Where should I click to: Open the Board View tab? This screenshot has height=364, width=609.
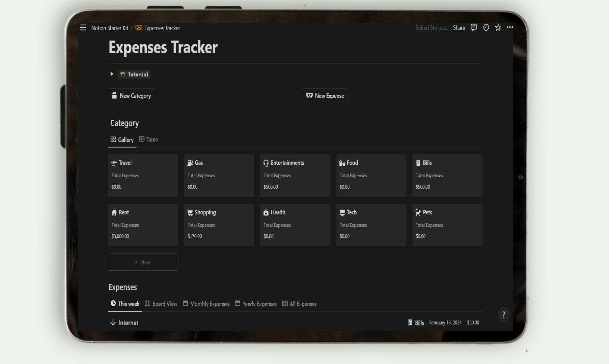tap(161, 304)
